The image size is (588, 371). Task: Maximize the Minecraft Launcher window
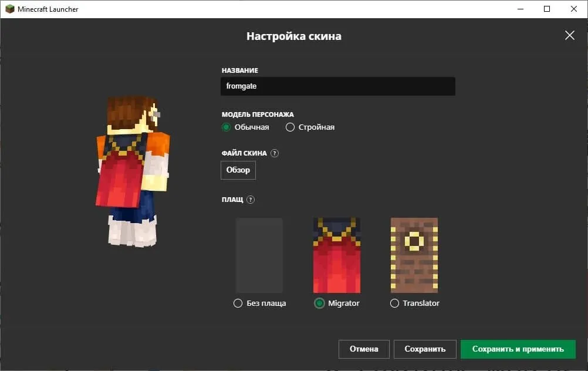(x=547, y=9)
